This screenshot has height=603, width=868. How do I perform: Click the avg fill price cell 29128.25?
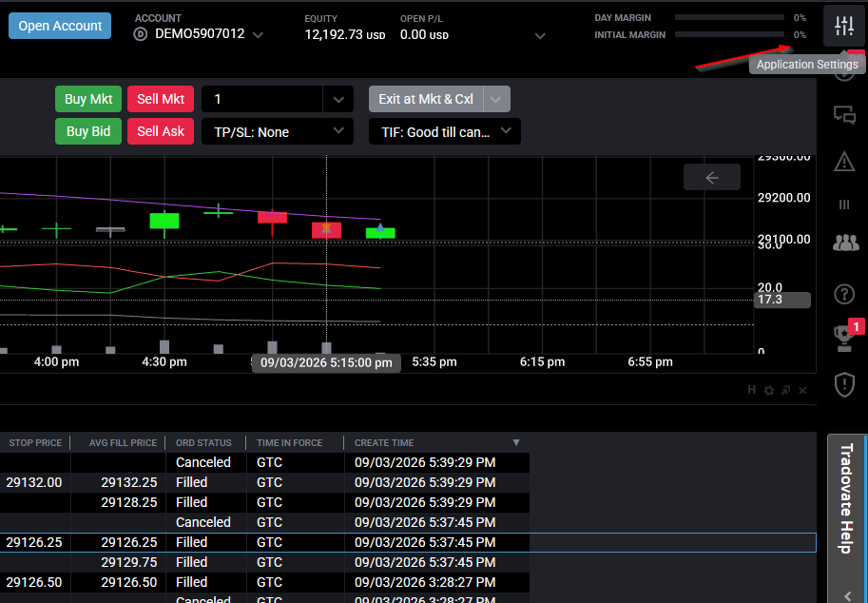tap(129, 502)
